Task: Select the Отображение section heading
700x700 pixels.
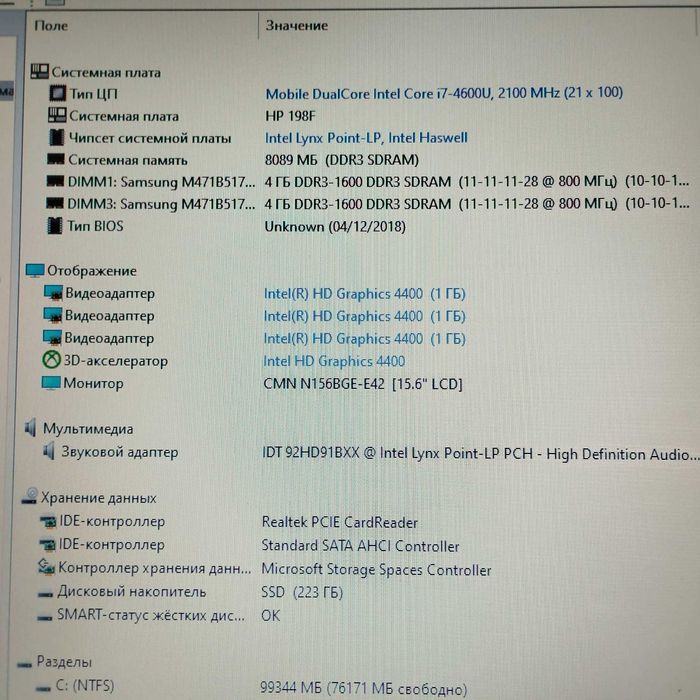Action: coord(92,271)
